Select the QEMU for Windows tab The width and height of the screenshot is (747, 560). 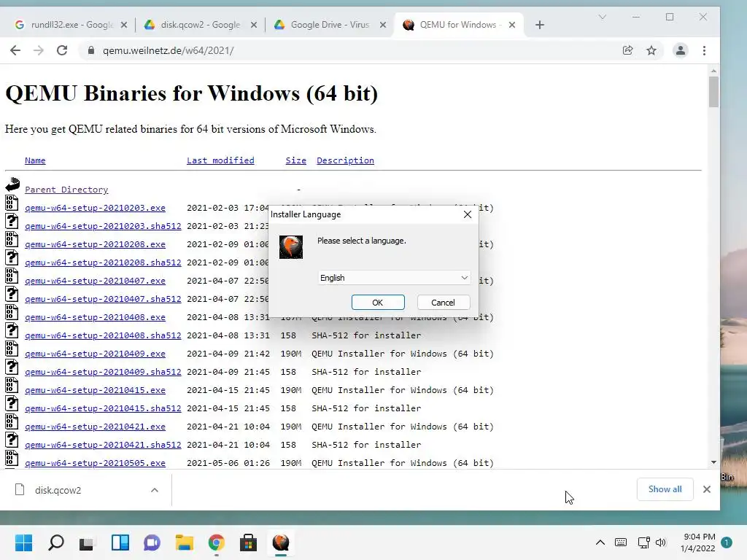(x=457, y=25)
